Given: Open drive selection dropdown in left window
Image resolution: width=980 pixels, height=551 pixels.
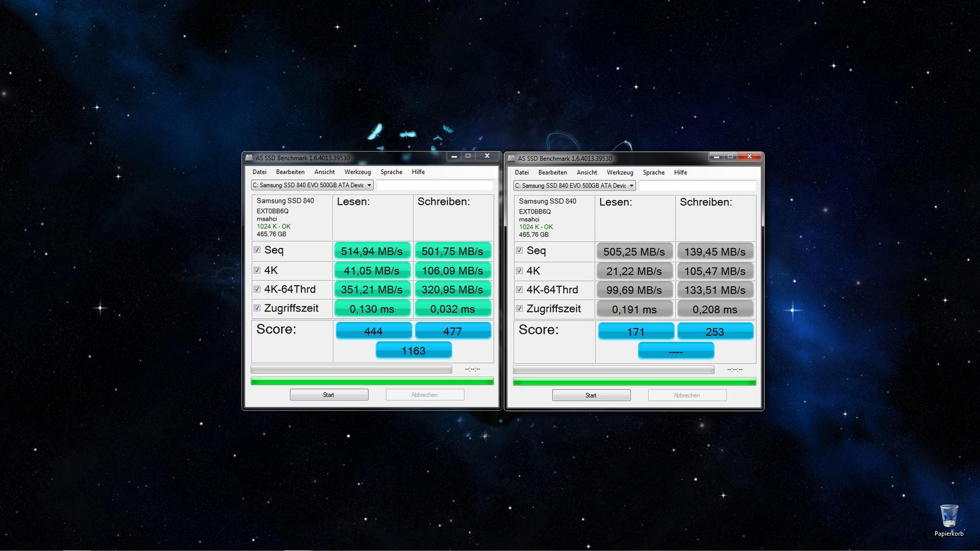Looking at the screenshot, I should pyautogui.click(x=312, y=185).
